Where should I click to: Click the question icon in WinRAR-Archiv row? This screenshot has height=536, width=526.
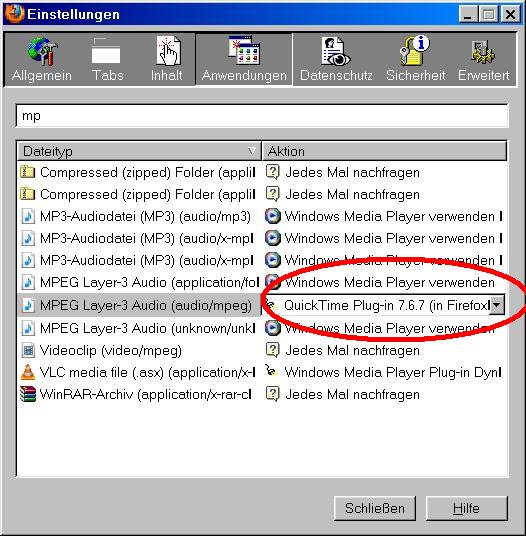click(273, 394)
